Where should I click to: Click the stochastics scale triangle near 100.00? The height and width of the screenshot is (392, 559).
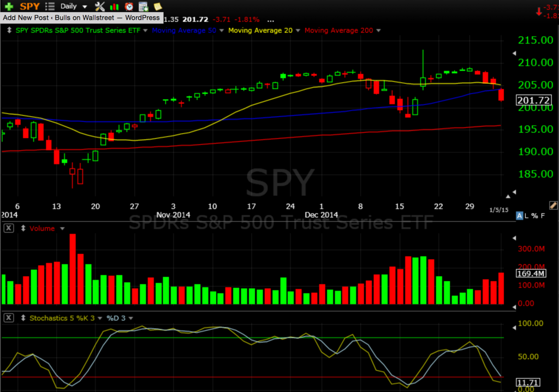514,328
